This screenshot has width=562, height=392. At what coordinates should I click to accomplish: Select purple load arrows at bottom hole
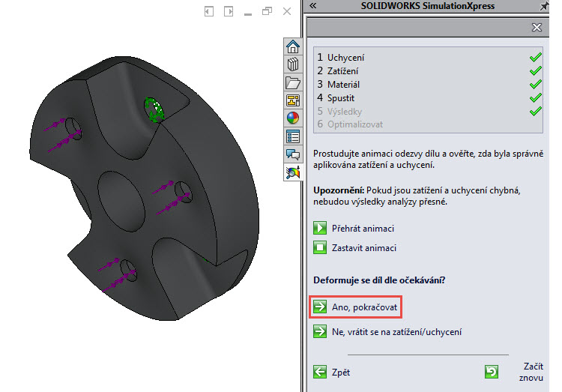click(116, 275)
